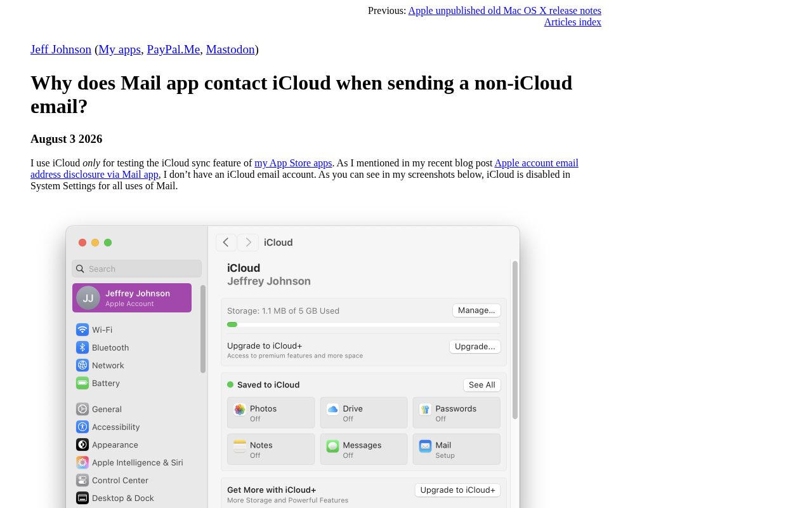812x508 pixels.
Task: Click the iCloud storage usage bar
Action: coord(363,324)
